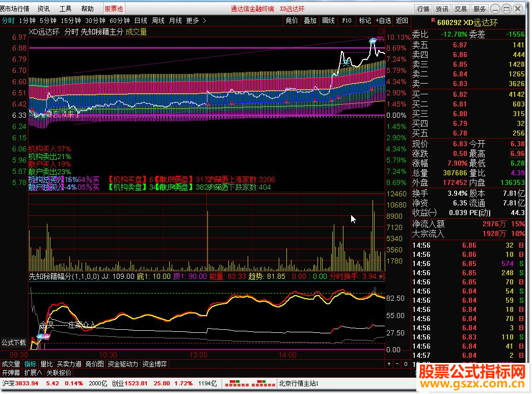Click the 竞价 toolbar button
Viewport: 532px width, 394px height.
coord(291,21)
